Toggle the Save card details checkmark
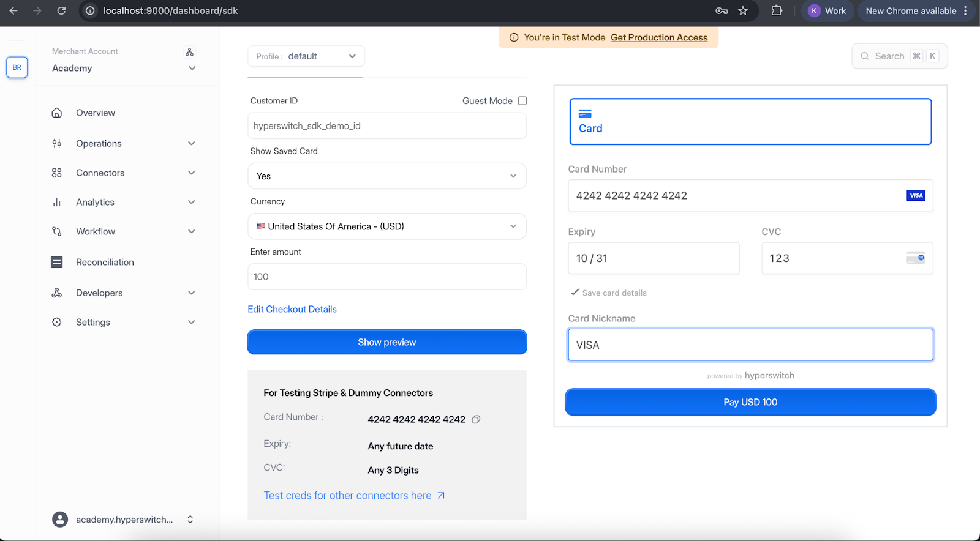980x541 pixels. click(575, 293)
